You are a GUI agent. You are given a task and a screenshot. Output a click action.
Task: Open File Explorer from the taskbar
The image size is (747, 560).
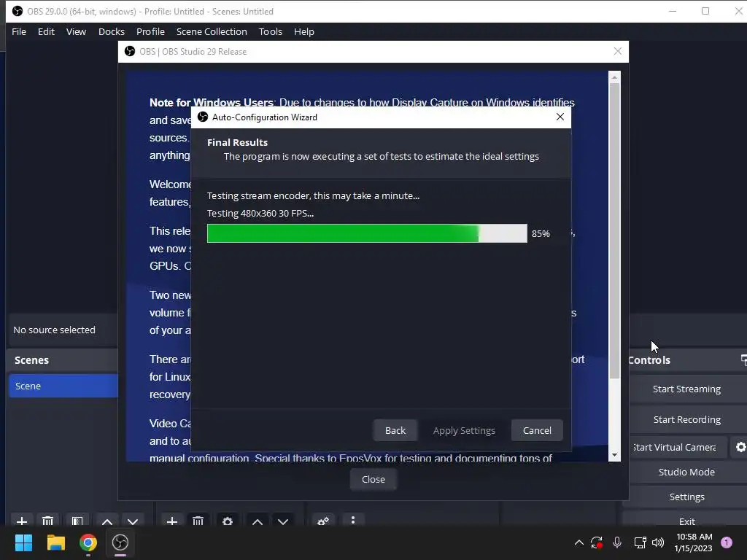(55, 542)
